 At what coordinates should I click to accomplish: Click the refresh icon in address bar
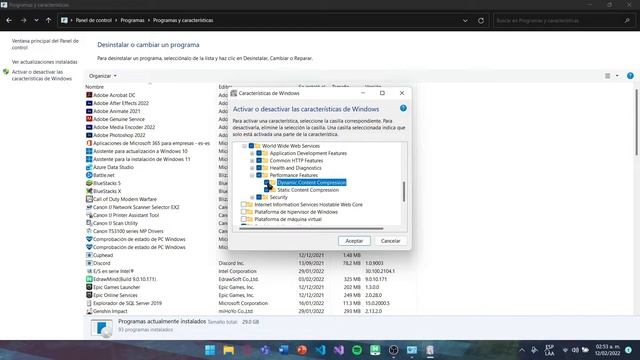tap(481, 20)
